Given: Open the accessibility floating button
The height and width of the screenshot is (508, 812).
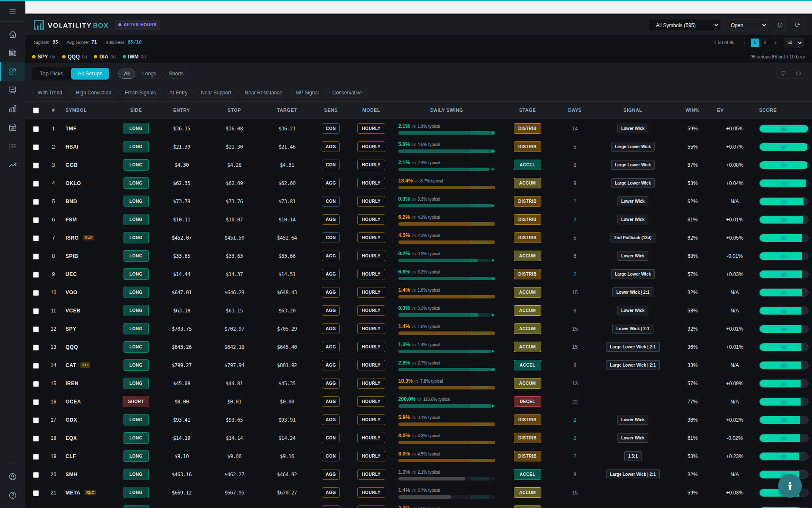Looking at the screenshot, I should click(790, 486).
